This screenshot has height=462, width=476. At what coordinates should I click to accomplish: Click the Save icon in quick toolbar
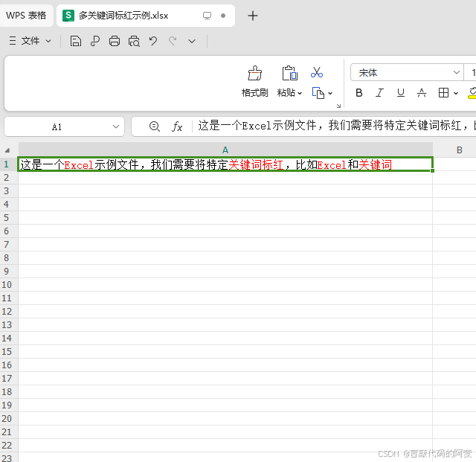click(x=76, y=41)
